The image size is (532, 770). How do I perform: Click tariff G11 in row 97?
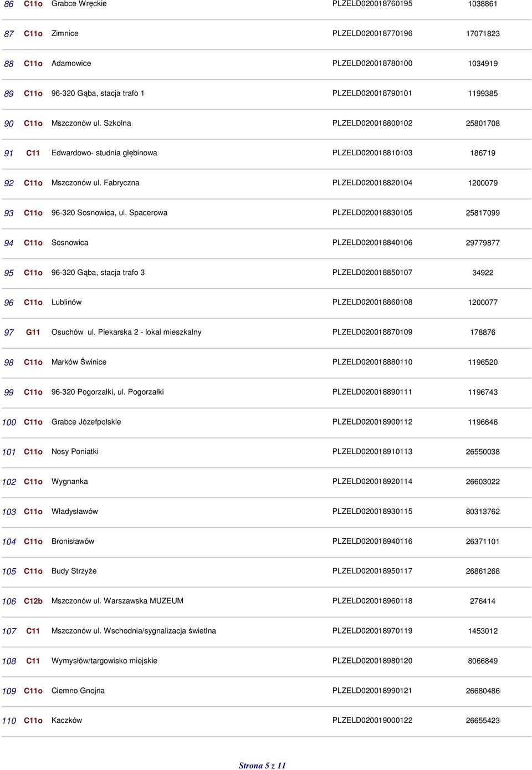click(33, 332)
